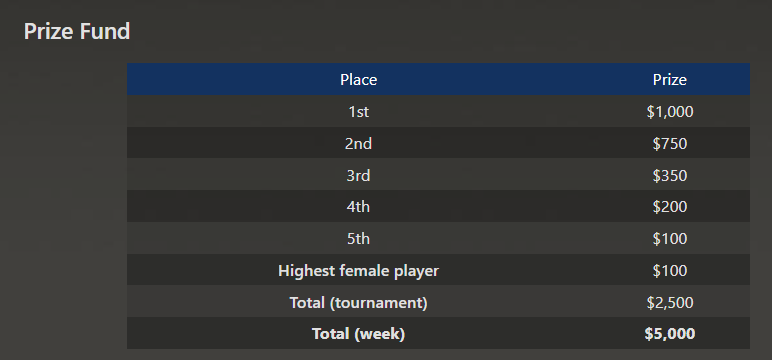Select the Total (tournament) label

358,302
